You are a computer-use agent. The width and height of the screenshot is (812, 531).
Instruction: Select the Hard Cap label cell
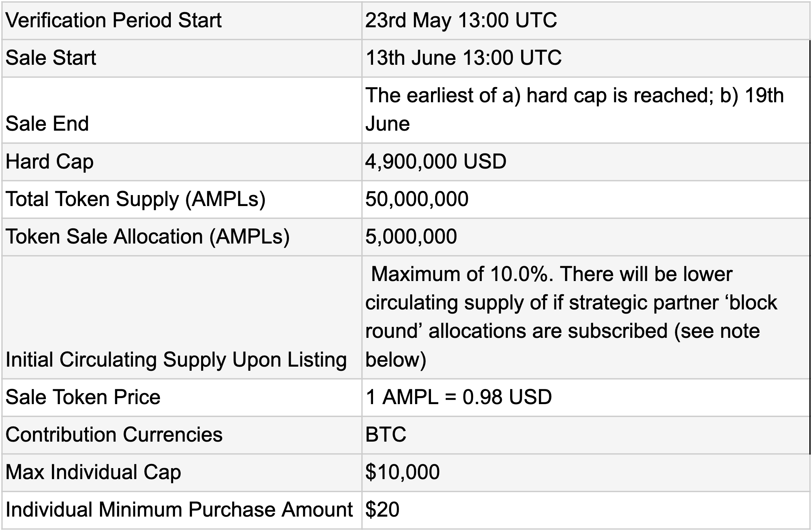point(182,162)
